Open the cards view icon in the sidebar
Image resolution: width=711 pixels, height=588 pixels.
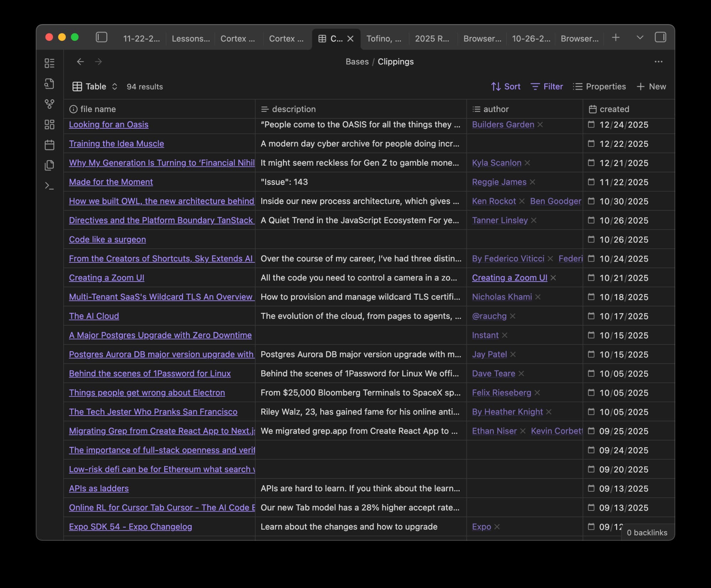(x=50, y=125)
